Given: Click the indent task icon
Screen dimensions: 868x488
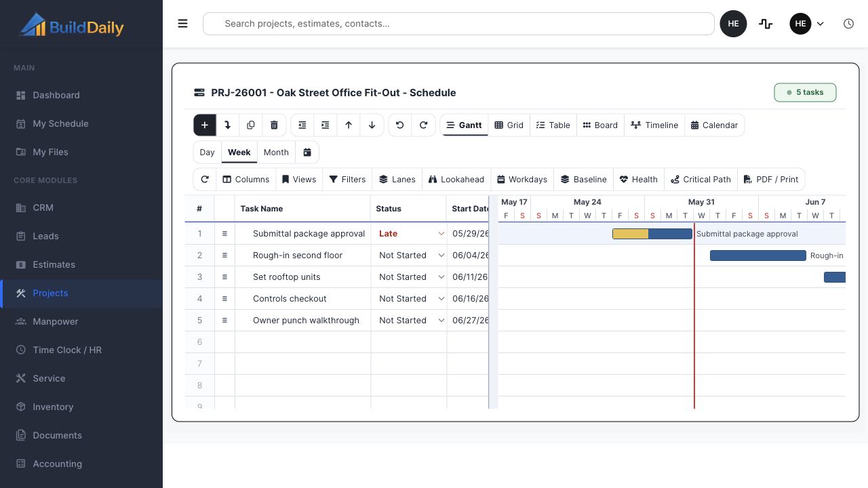Looking at the screenshot, I should pyautogui.click(x=325, y=125).
